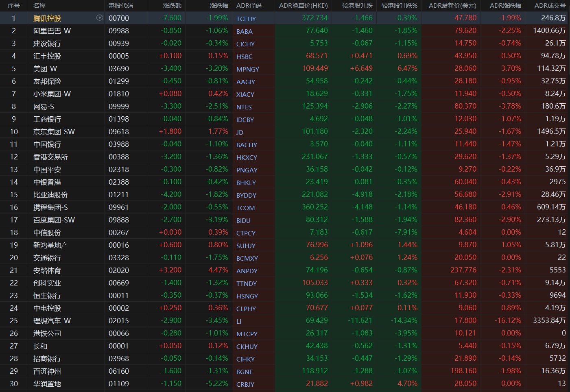Sort by ADR换算价(HKD) column header
The image size is (570, 392).
click(x=304, y=6)
